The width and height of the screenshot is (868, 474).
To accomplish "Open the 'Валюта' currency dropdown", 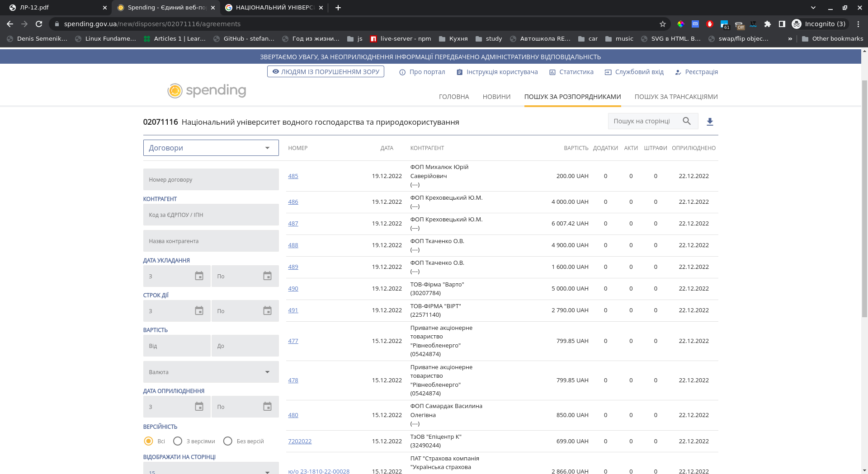I will (x=211, y=372).
